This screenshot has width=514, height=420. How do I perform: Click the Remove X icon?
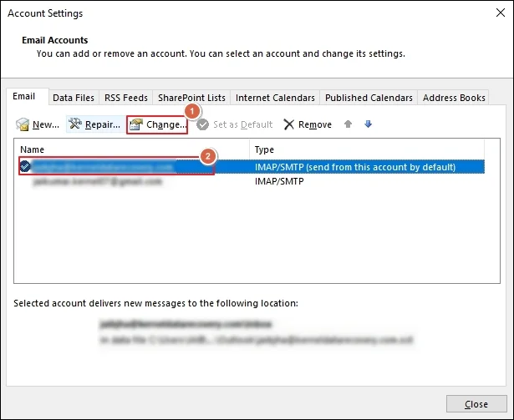coord(288,124)
